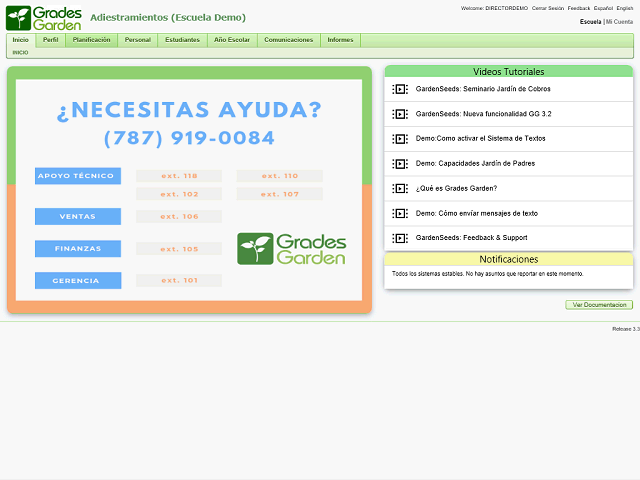Click the ext. 118 box
Screen dimensions: 640x480
click(x=179, y=176)
